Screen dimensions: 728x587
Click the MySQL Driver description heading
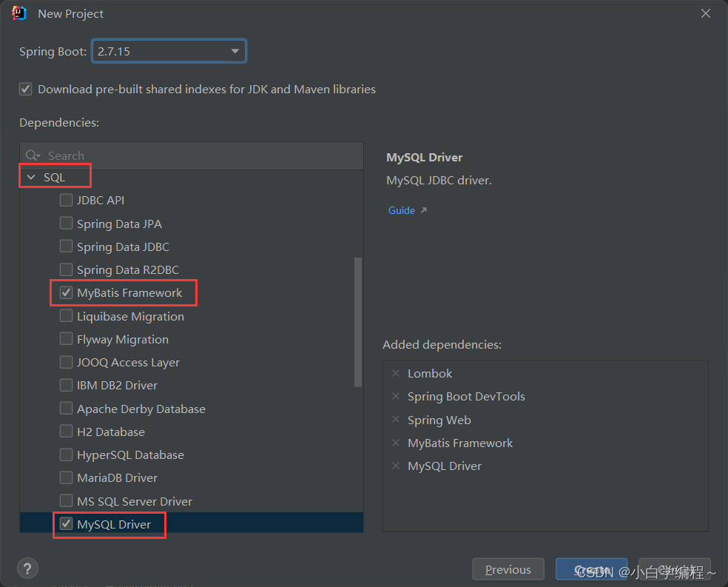pyautogui.click(x=425, y=158)
